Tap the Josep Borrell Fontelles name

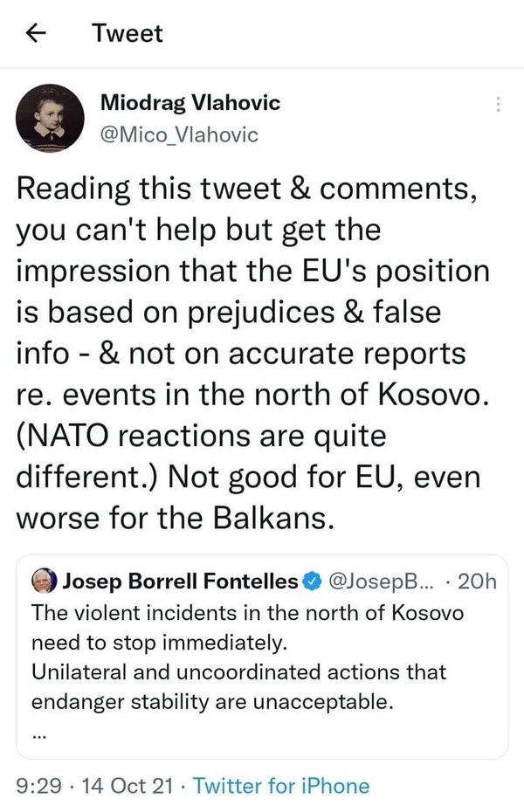point(180,581)
